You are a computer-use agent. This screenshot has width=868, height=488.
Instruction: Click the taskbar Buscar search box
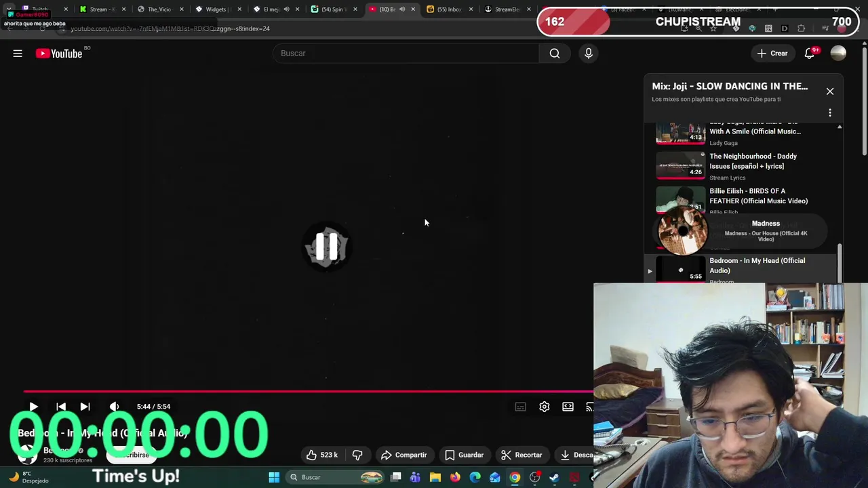334,477
